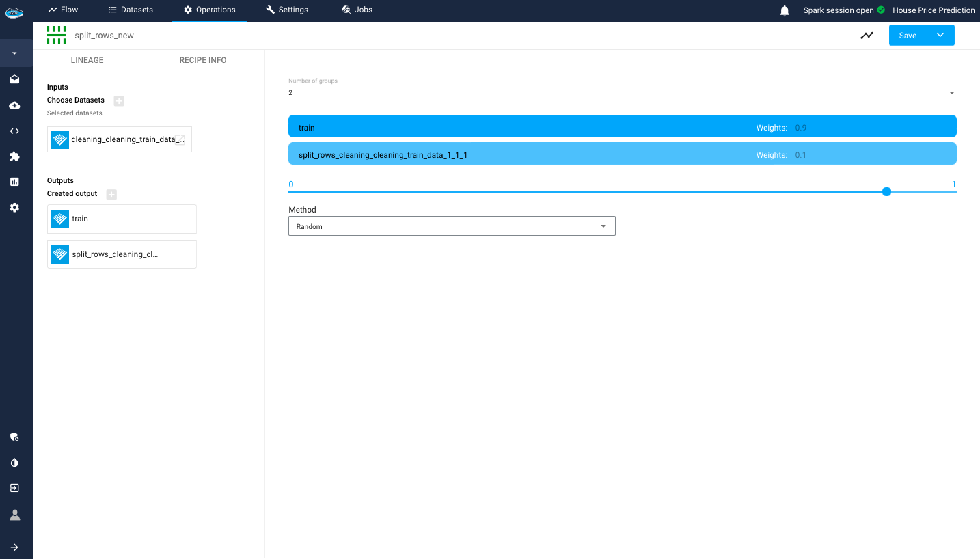Click the Save button
The image size is (980, 559).
[908, 35]
